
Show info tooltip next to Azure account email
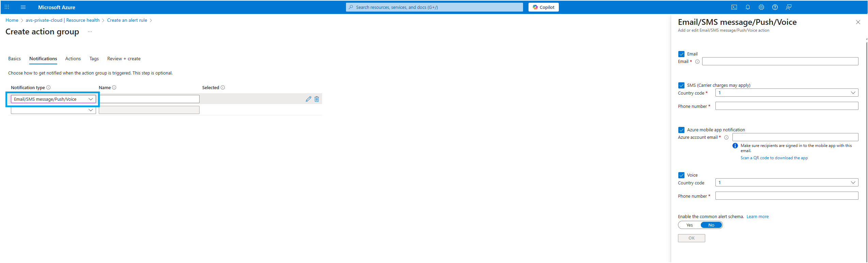pos(726,137)
